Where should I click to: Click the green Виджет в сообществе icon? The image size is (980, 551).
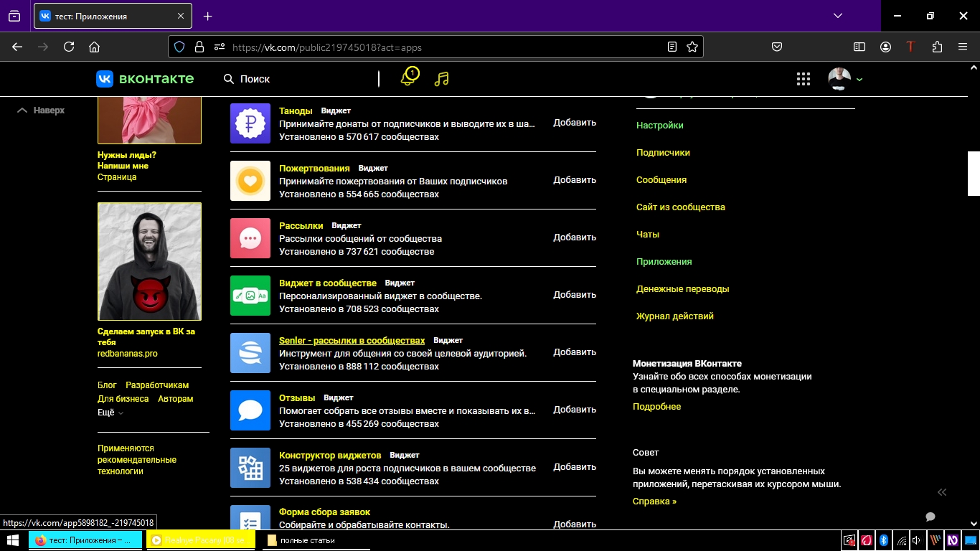[250, 296]
